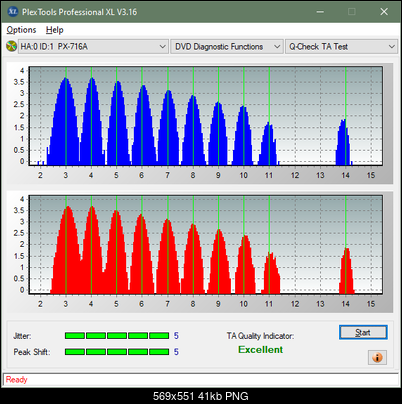
Task: Click the blue upper histogram chart
Action: pos(206,116)
